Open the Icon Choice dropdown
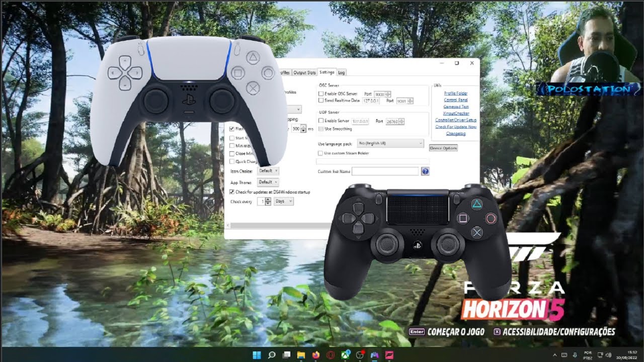Image resolution: width=644 pixels, height=362 pixels. coord(268,171)
